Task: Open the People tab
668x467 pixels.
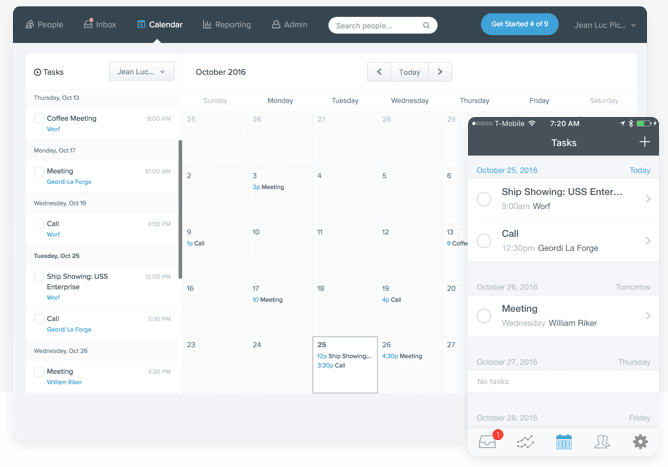Action: coord(44,24)
